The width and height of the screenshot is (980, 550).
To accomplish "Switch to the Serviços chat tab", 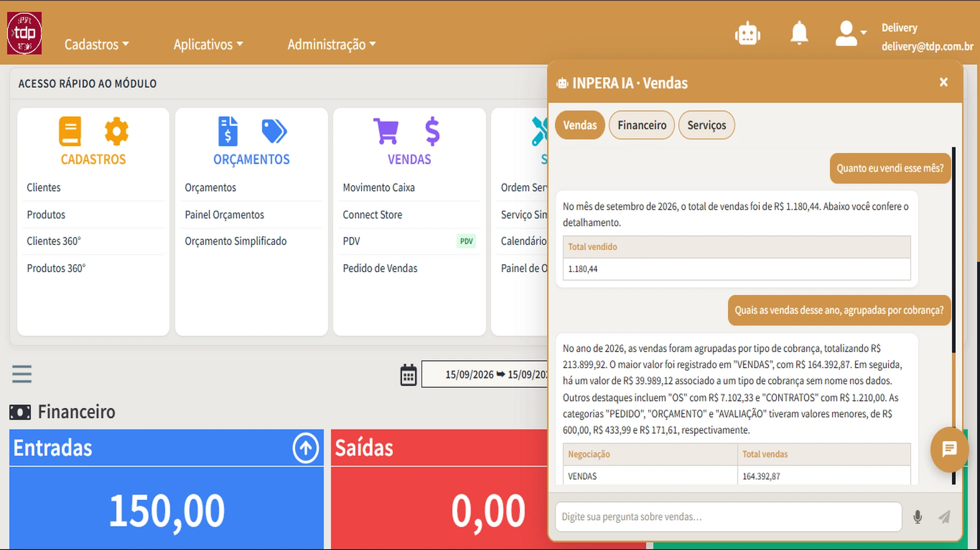I will click(706, 125).
